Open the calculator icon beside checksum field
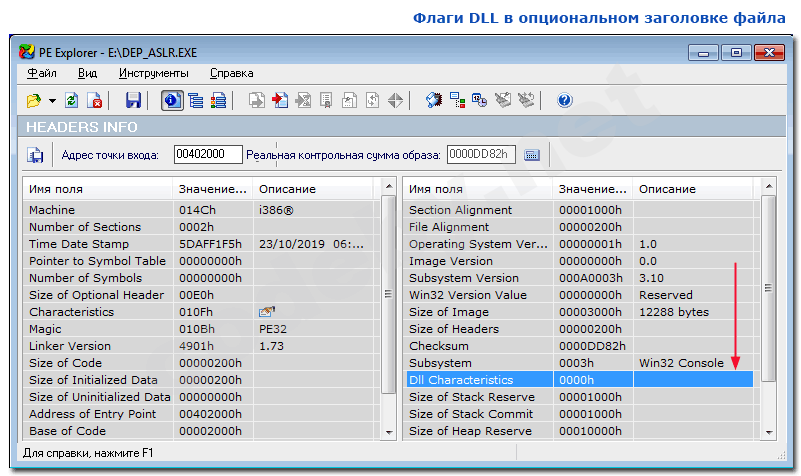This screenshot has width=801, height=476. pyautogui.click(x=532, y=154)
